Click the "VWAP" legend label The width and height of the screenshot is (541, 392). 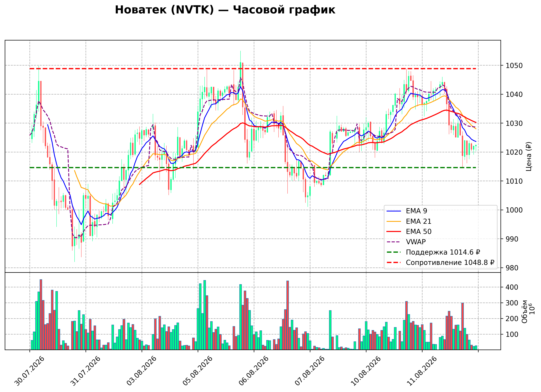(416, 242)
